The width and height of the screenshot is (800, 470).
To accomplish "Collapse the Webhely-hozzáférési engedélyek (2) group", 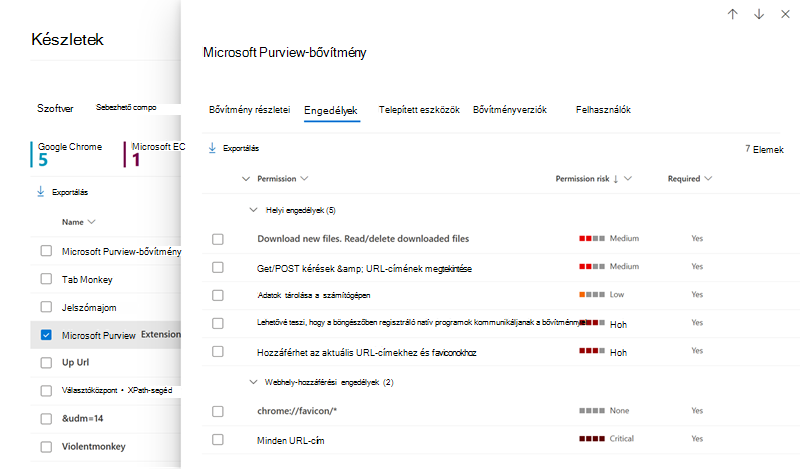I will coord(253,382).
